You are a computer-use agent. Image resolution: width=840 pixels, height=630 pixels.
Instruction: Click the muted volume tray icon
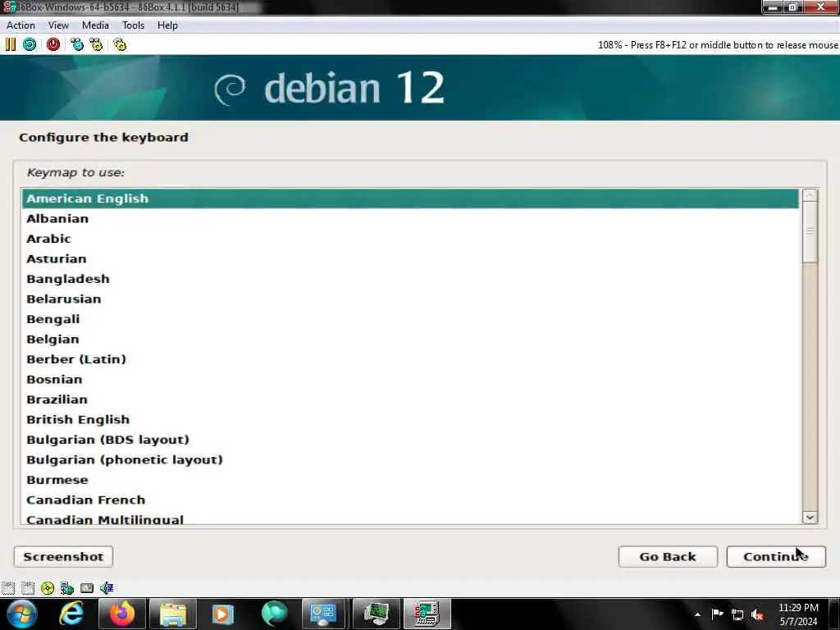click(x=757, y=615)
